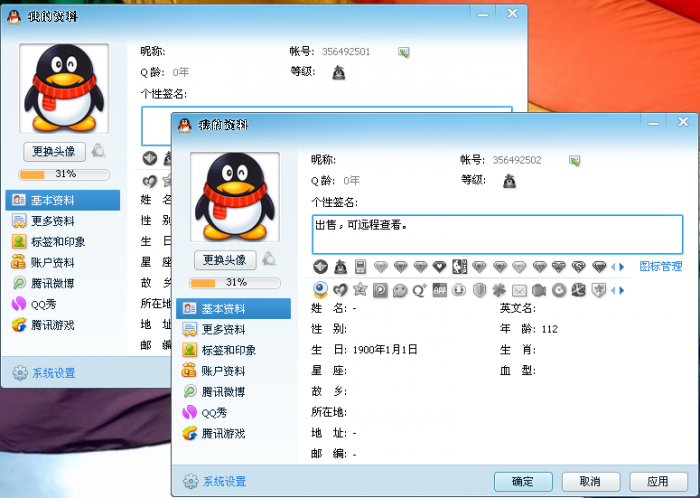Show previous icons in the diamond badge row

(x=613, y=267)
